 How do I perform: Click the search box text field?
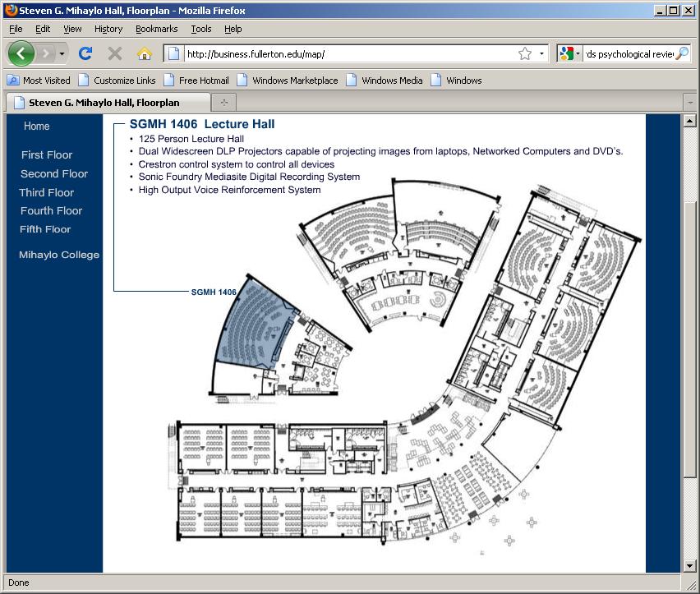(629, 54)
